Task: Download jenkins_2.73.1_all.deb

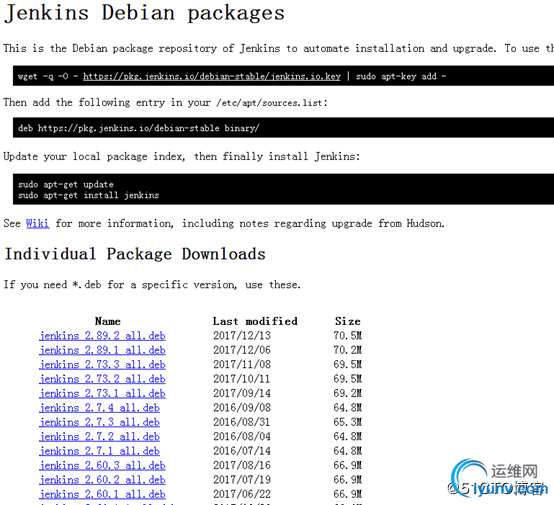Action: pyautogui.click(x=102, y=393)
